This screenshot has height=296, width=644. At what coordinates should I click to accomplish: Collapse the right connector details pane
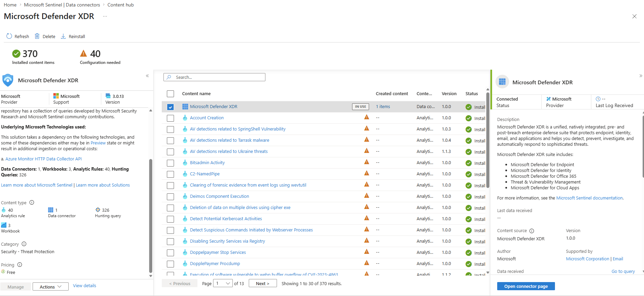point(641,76)
